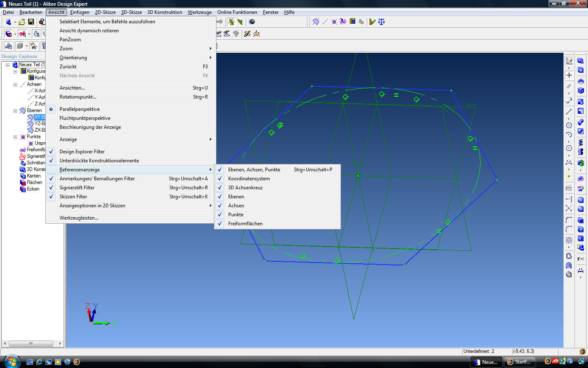Open the Hilfe menu
Viewport: 588px width, 368px height.
(x=289, y=12)
